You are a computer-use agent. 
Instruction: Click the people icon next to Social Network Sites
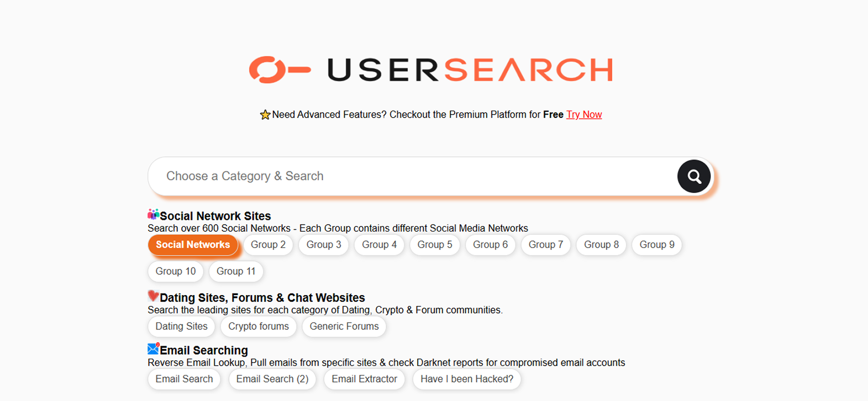153,214
